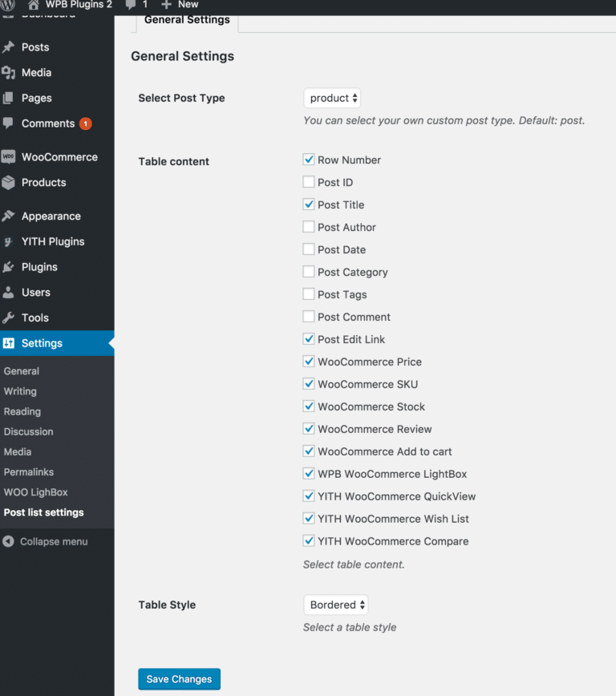This screenshot has height=696, width=616.
Task: Click the Select Post Type label
Action: pyautogui.click(x=181, y=98)
